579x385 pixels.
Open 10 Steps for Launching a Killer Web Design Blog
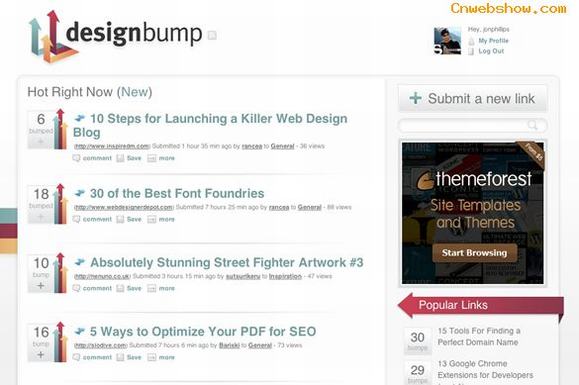(210, 126)
